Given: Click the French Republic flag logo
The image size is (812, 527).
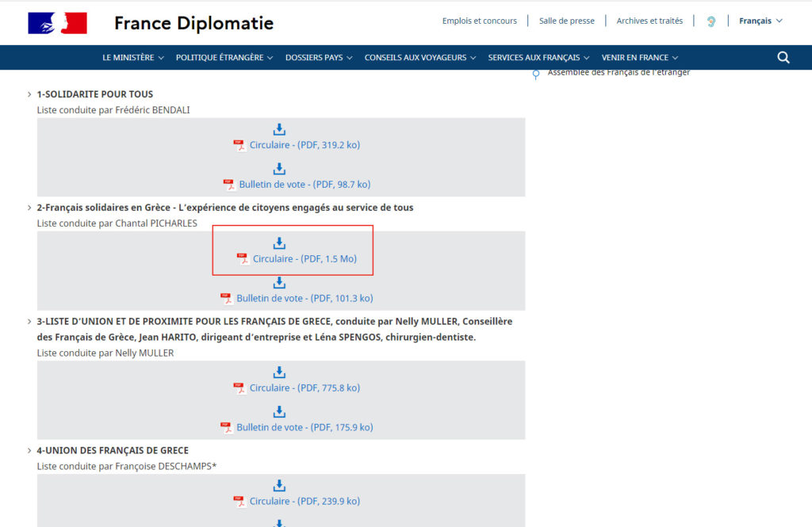Looking at the screenshot, I should coord(57,23).
